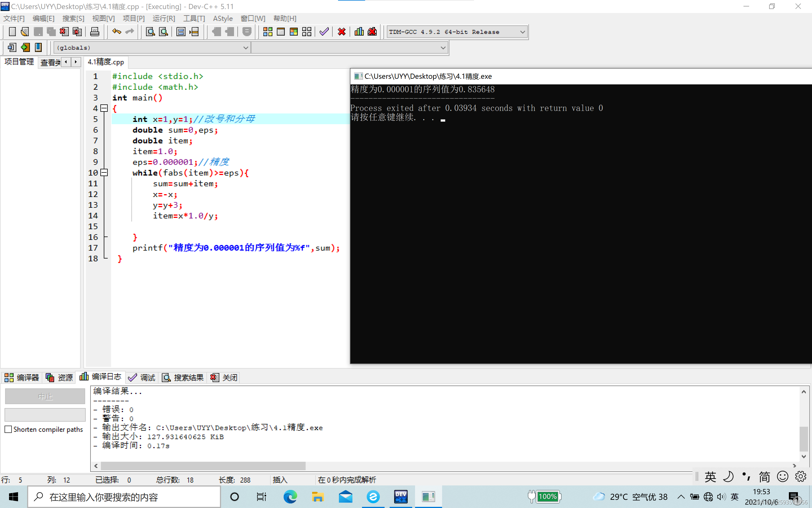812x508 pixels.
Task: Click the Open file toolbar icon
Action: click(25, 32)
